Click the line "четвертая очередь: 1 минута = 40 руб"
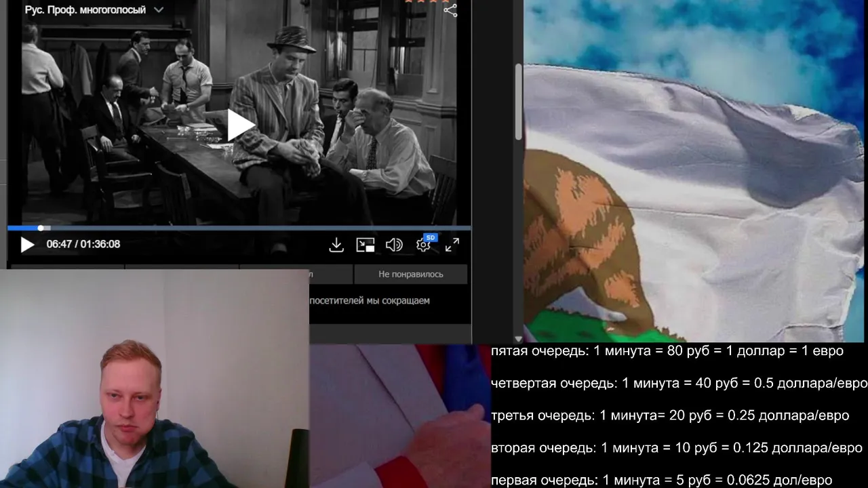868x488 pixels. point(679,383)
